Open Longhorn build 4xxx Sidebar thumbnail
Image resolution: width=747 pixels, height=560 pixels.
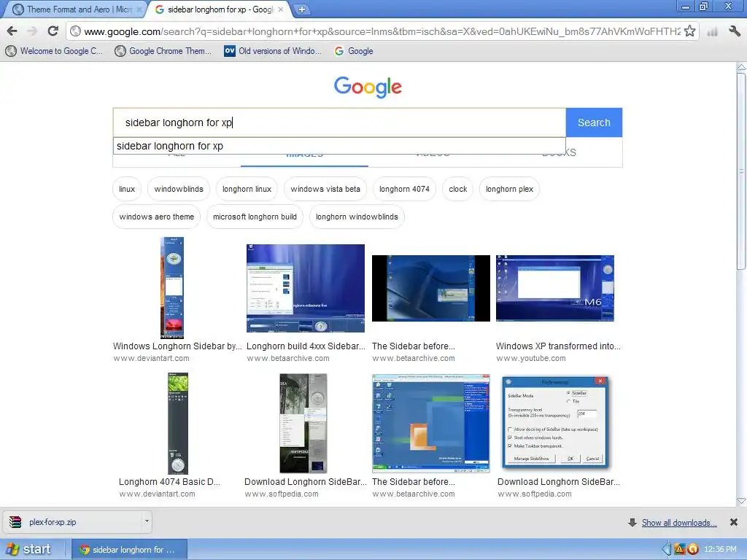pyautogui.click(x=306, y=288)
